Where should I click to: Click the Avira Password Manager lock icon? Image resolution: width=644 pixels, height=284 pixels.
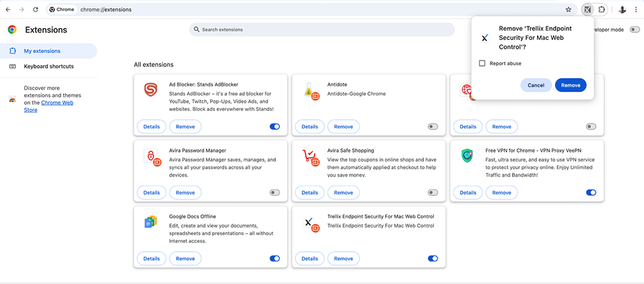[151, 157]
